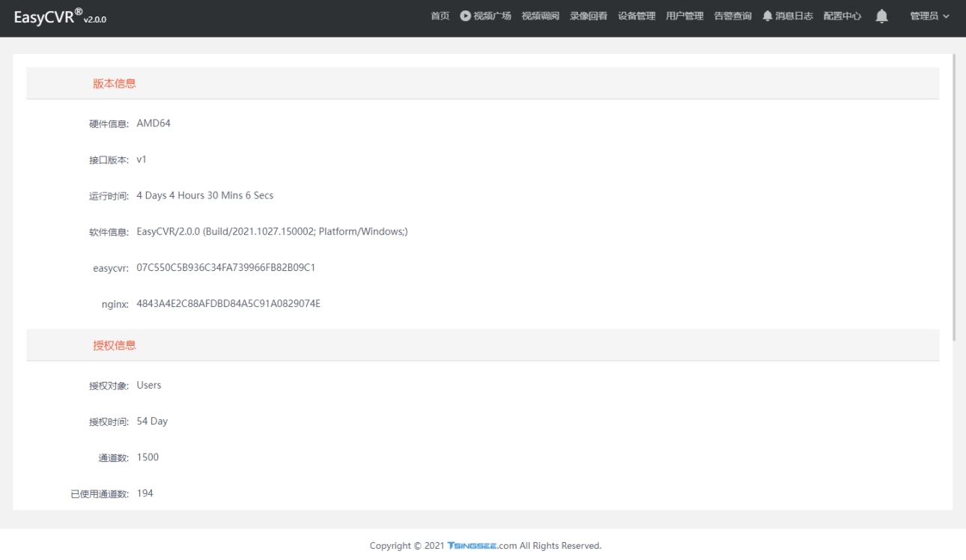The height and width of the screenshot is (560, 966).
Task: Switch to 录像回看 playback page
Action: [588, 16]
